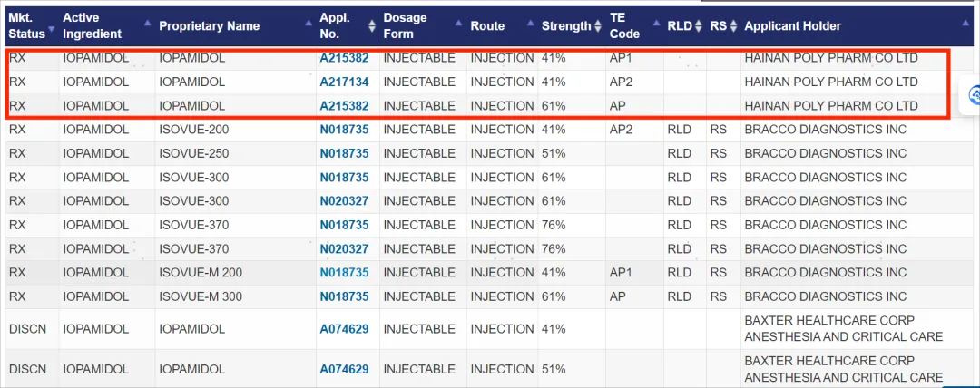Image resolution: width=980 pixels, height=388 pixels.
Task: Toggle sort arrows on Appl. No. column
Action: [x=372, y=26]
